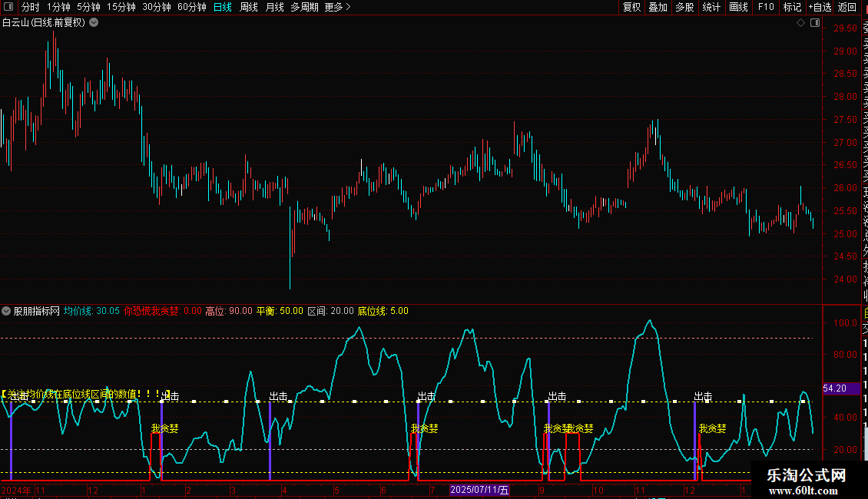Open the 多周期 multi-period view
The width and height of the screenshot is (868, 499).
click(x=304, y=7)
